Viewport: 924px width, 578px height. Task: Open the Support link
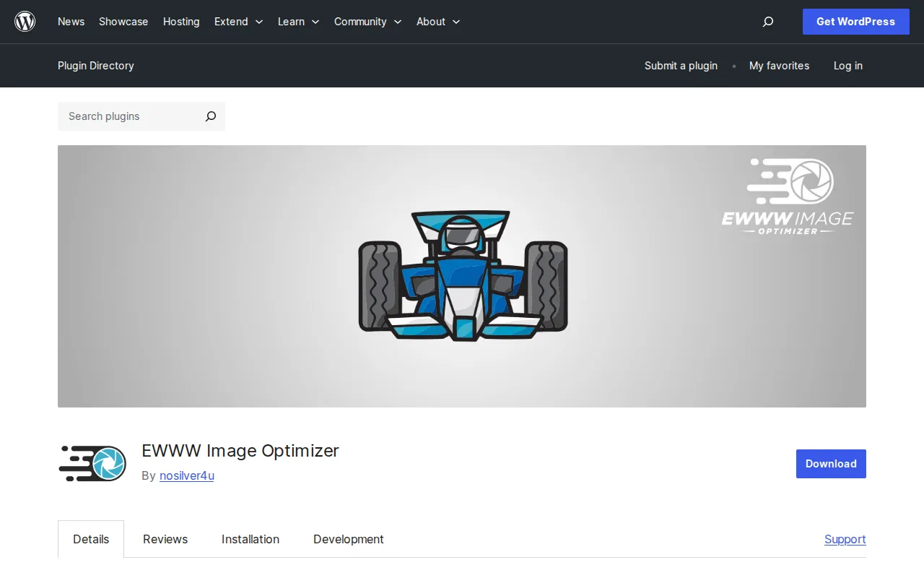tap(845, 539)
